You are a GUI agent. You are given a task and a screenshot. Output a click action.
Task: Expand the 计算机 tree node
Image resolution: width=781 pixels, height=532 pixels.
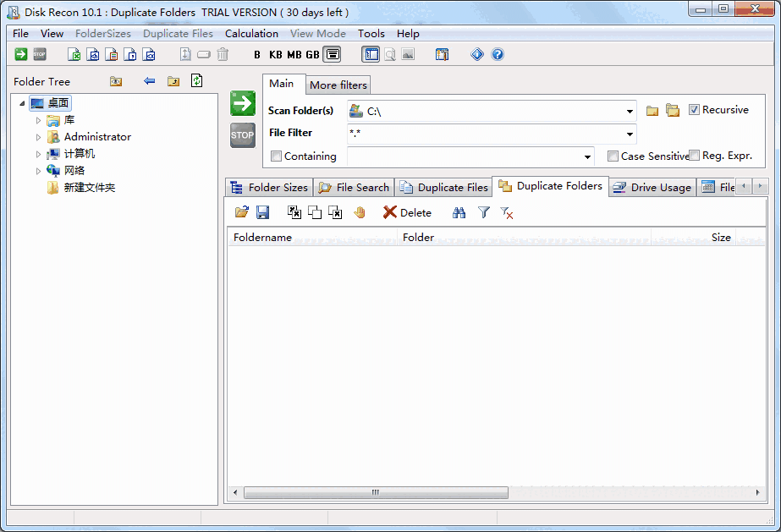pos(37,153)
